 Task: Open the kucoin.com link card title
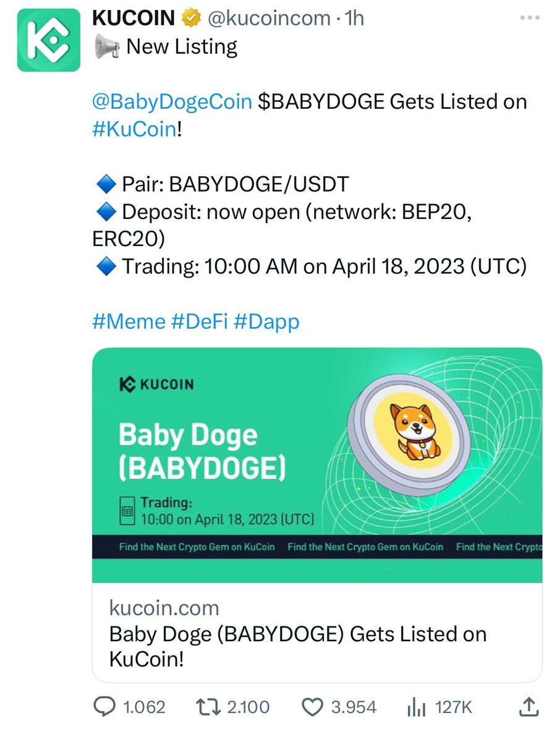(297, 646)
